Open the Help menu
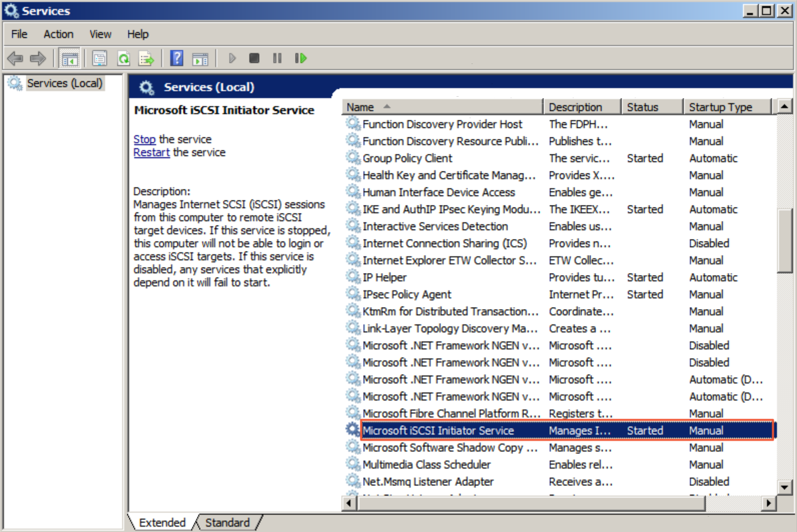Viewport: 797px width, 532px height. click(138, 34)
